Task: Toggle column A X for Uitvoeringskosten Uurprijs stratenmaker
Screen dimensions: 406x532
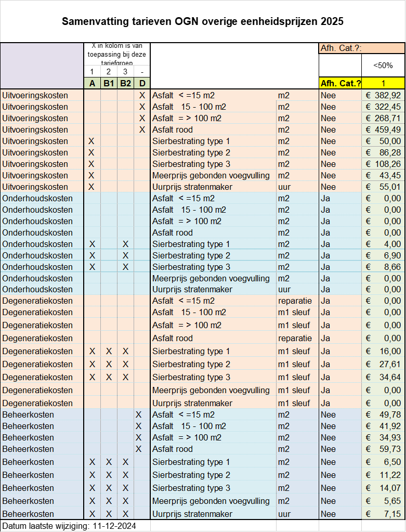Action: tap(92, 187)
